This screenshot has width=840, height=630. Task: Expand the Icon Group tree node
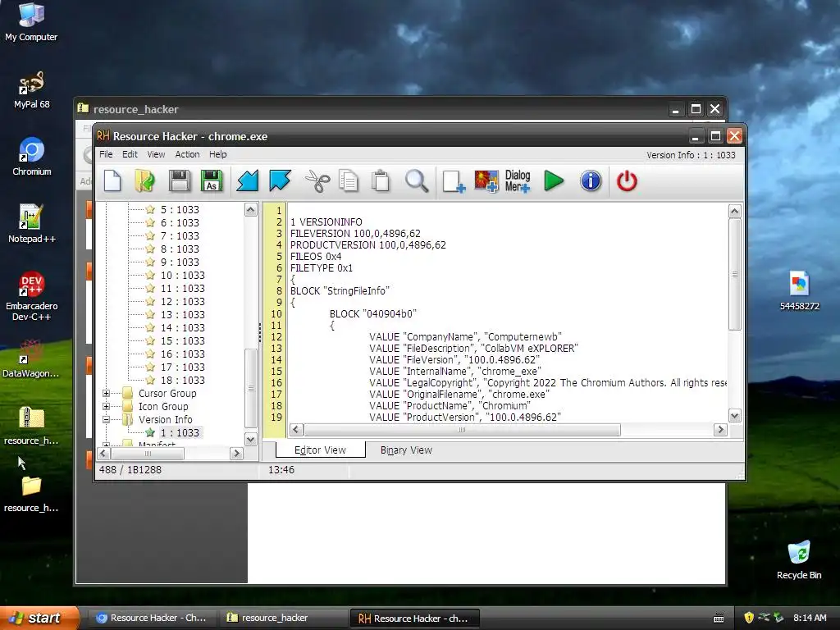(x=106, y=407)
